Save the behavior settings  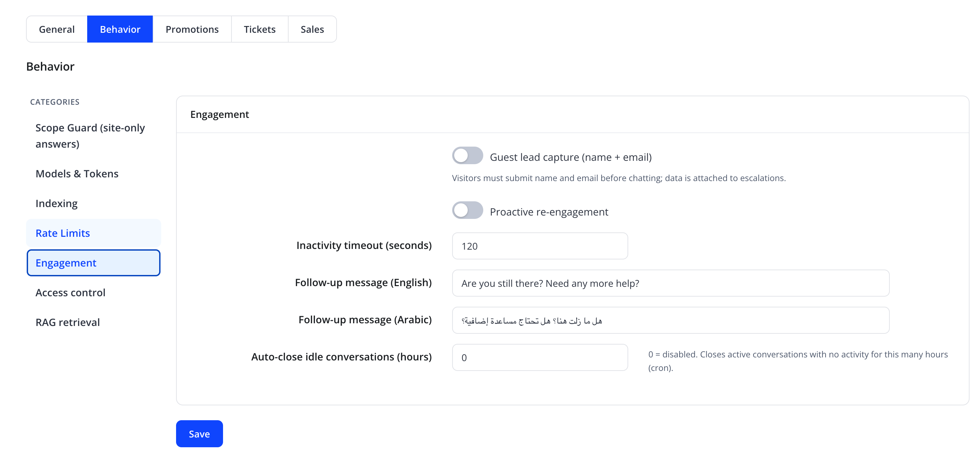[x=199, y=434]
